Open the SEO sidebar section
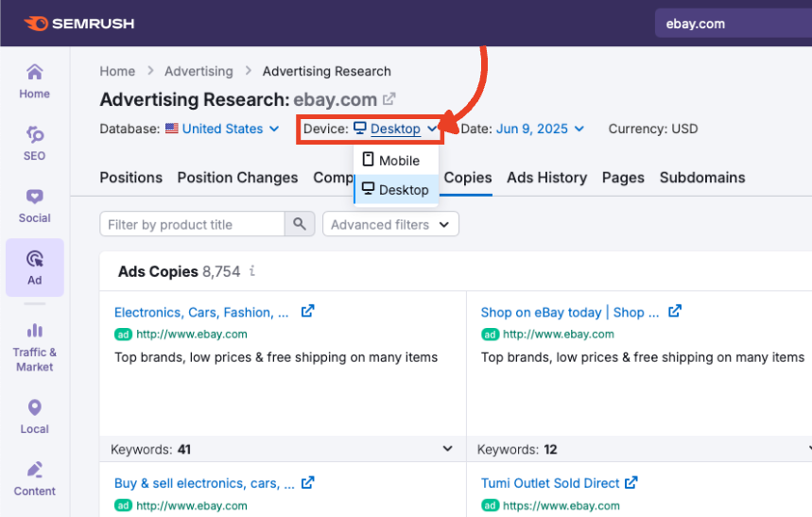Viewport: 812px width, 517px height. 35,144
